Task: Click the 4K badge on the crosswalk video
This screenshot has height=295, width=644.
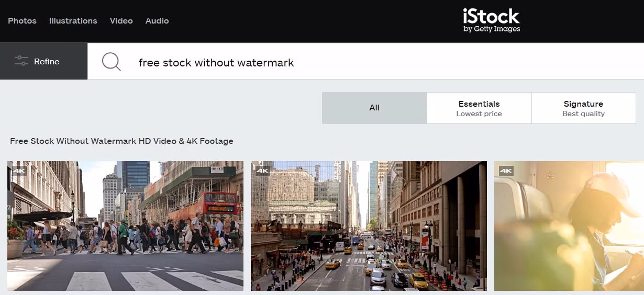Action: point(19,171)
